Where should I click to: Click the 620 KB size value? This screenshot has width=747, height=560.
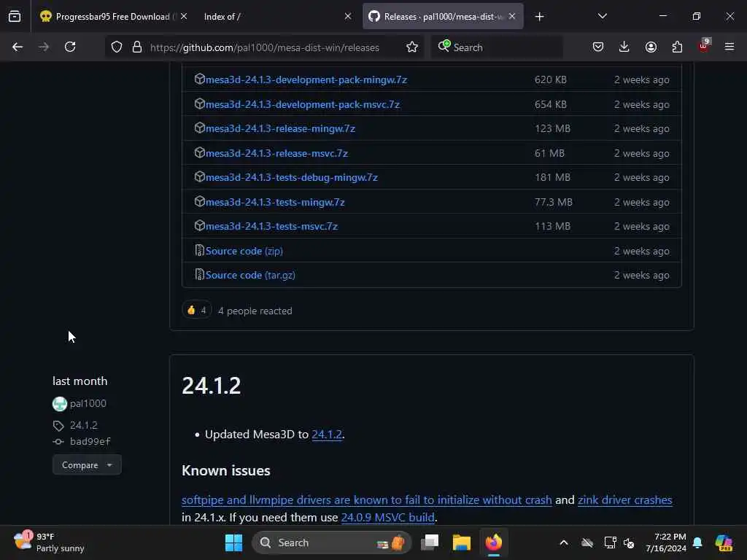[x=551, y=79]
